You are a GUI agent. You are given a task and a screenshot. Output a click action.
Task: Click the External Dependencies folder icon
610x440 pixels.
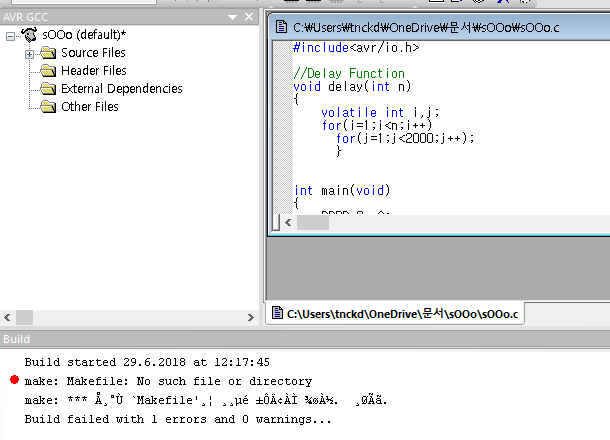click(48, 89)
